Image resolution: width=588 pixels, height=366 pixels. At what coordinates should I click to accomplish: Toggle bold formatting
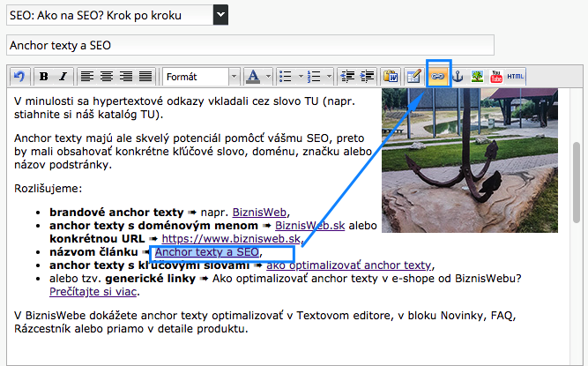click(43, 76)
